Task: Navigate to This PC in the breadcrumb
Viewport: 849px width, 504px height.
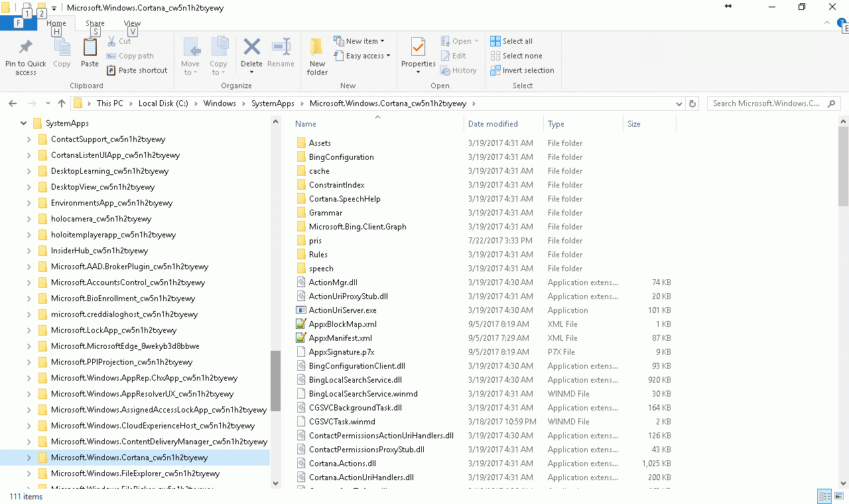Action: [109, 103]
